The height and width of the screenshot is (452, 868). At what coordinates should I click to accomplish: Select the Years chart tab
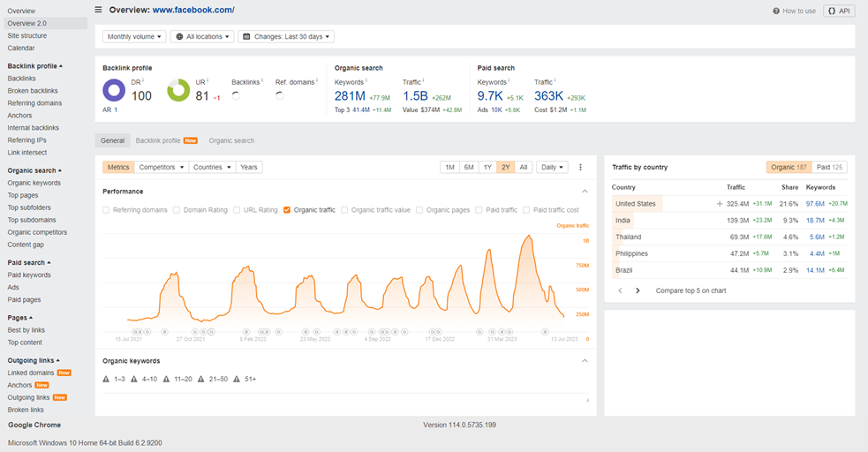248,167
